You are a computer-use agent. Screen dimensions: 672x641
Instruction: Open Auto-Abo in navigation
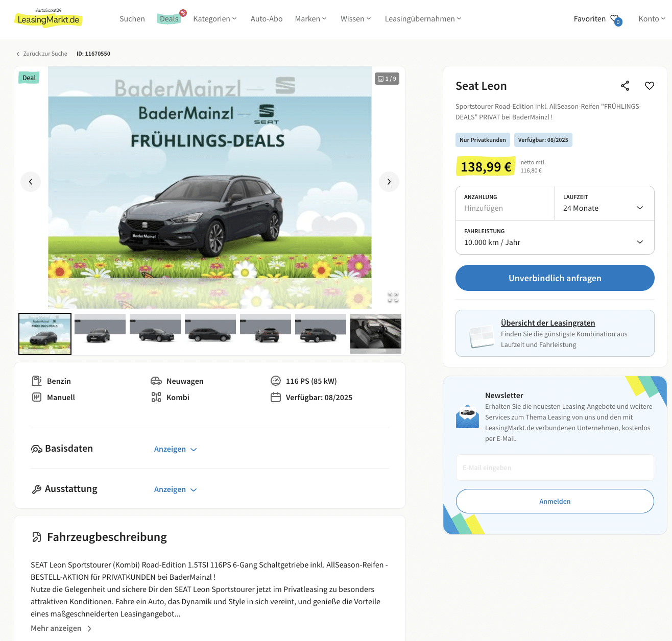tap(267, 19)
